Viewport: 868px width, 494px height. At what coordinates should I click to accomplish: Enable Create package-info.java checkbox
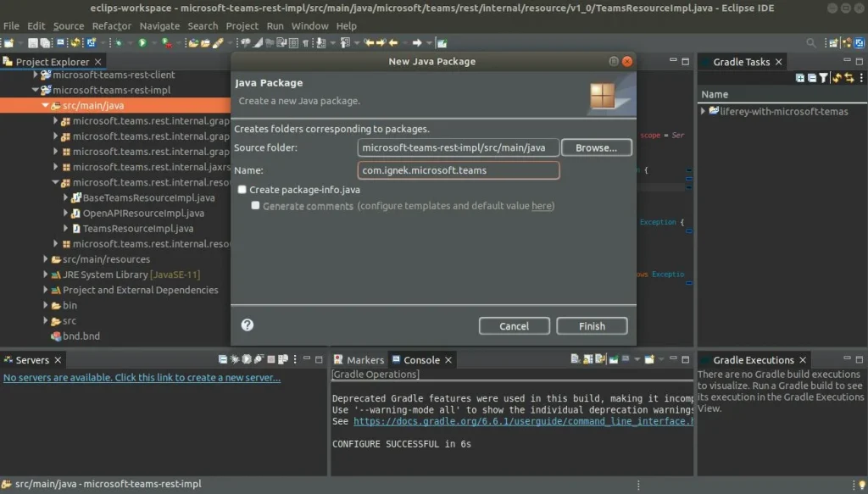click(242, 190)
